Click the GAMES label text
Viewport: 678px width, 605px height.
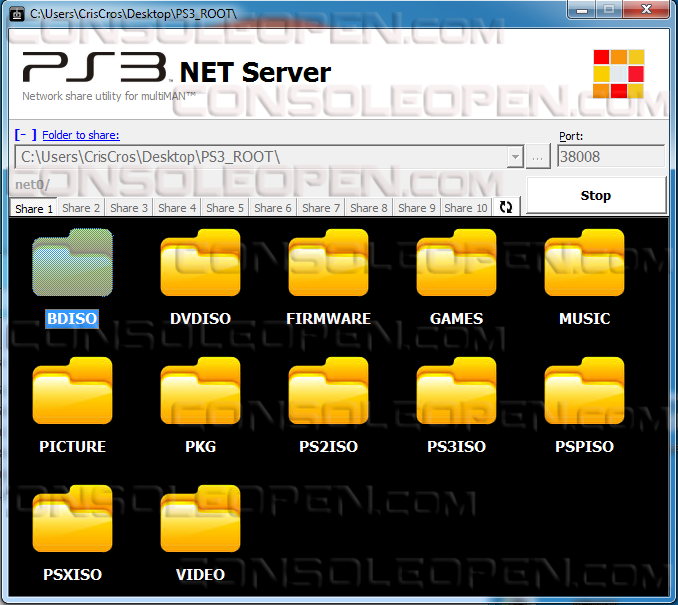tap(456, 319)
